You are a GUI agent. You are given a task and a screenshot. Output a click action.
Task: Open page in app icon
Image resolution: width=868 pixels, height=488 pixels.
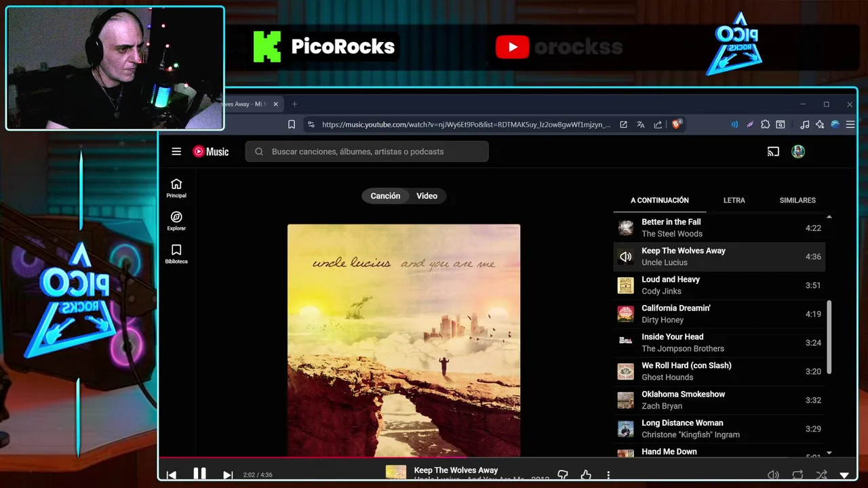pyautogui.click(x=623, y=125)
